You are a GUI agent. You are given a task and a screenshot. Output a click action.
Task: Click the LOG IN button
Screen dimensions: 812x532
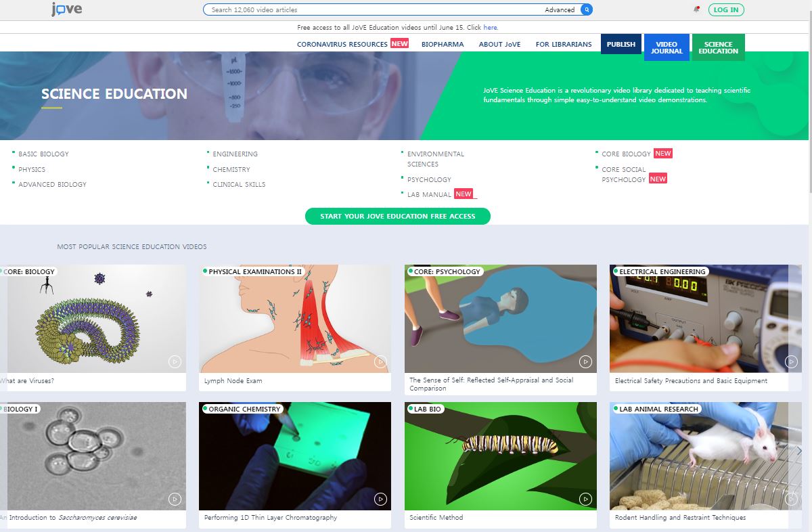pyautogui.click(x=726, y=9)
